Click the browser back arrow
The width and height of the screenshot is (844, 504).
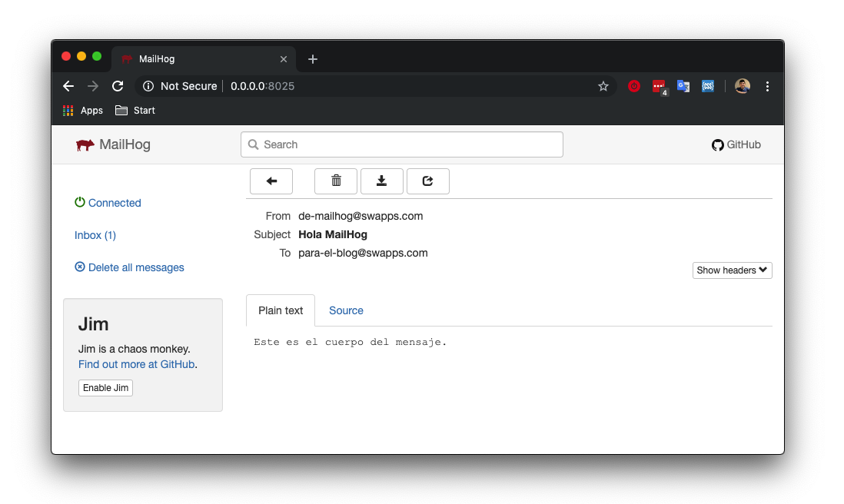click(68, 86)
